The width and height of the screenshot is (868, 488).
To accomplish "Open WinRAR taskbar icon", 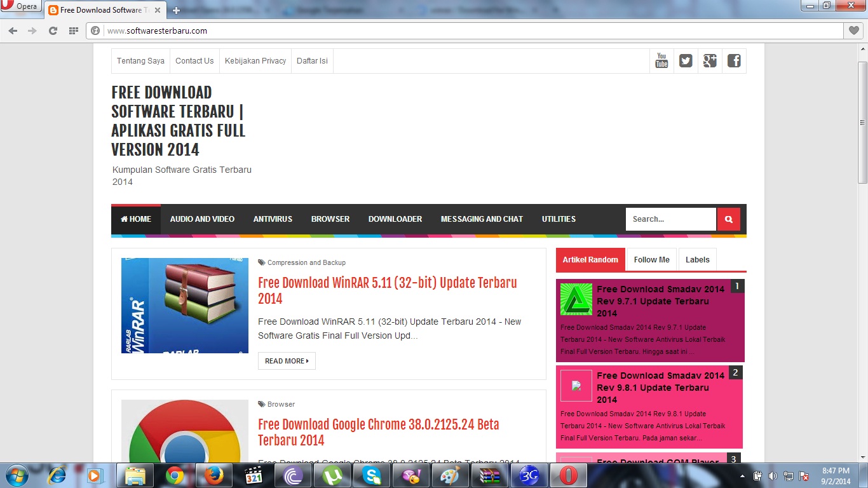I will coord(490,475).
